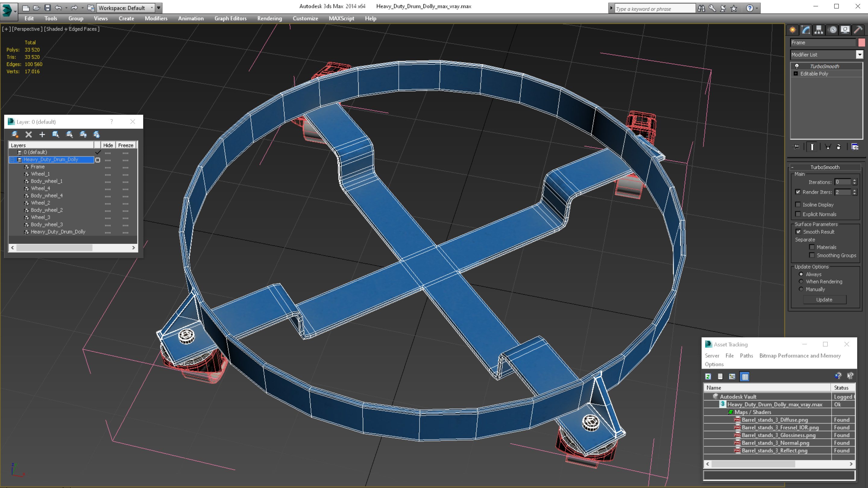Collapse Heavy_Duty_Drum_Dolly layer tree
Viewport: 868px width, 488px height.
(x=12, y=159)
